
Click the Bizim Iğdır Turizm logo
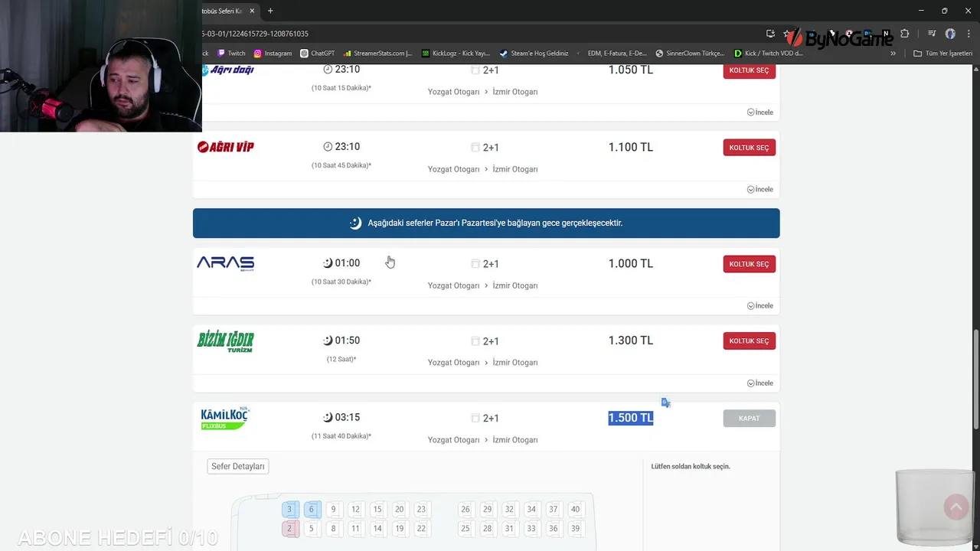pyautogui.click(x=225, y=341)
